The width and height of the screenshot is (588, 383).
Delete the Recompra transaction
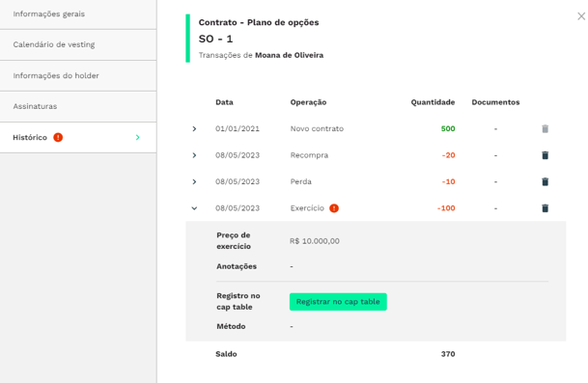(x=545, y=155)
